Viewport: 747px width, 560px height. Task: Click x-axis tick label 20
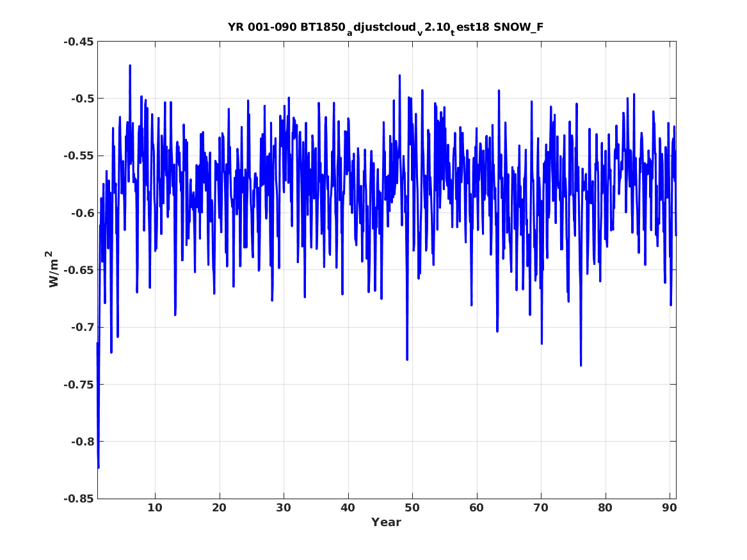(219, 508)
